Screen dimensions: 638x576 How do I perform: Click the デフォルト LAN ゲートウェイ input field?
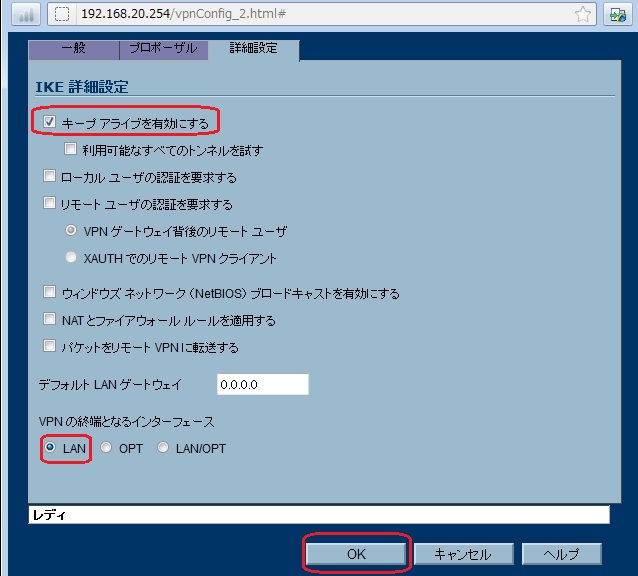(263, 384)
